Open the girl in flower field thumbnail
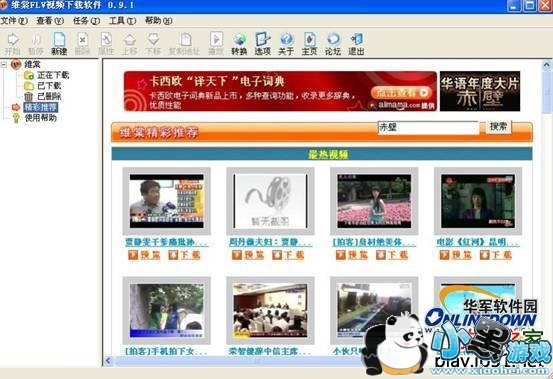This screenshot has height=379, width=553. pyautogui.click(x=374, y=201)
